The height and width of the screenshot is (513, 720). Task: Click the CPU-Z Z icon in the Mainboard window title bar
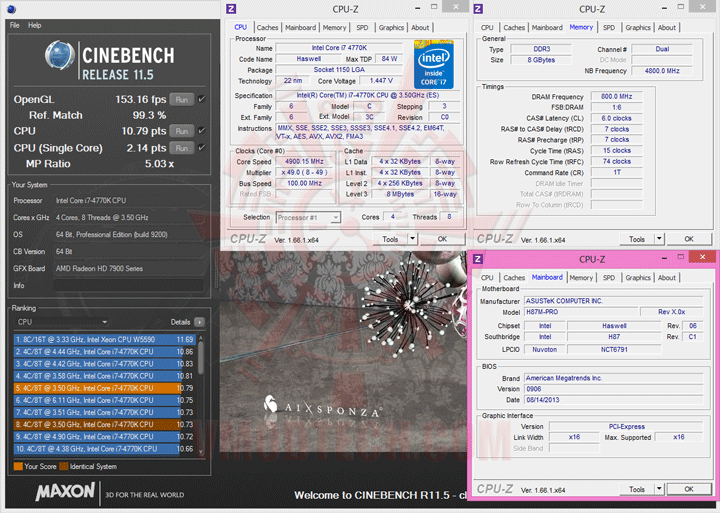point(478,259)
